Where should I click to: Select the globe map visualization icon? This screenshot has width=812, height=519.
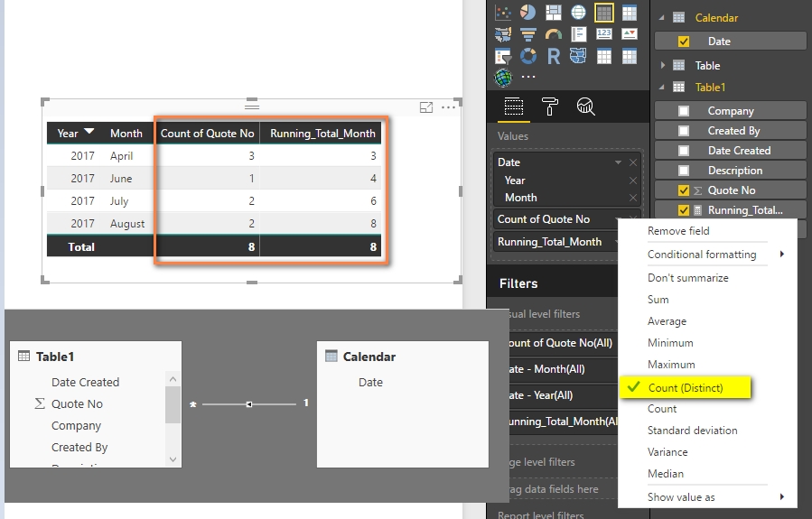(578, 12)
